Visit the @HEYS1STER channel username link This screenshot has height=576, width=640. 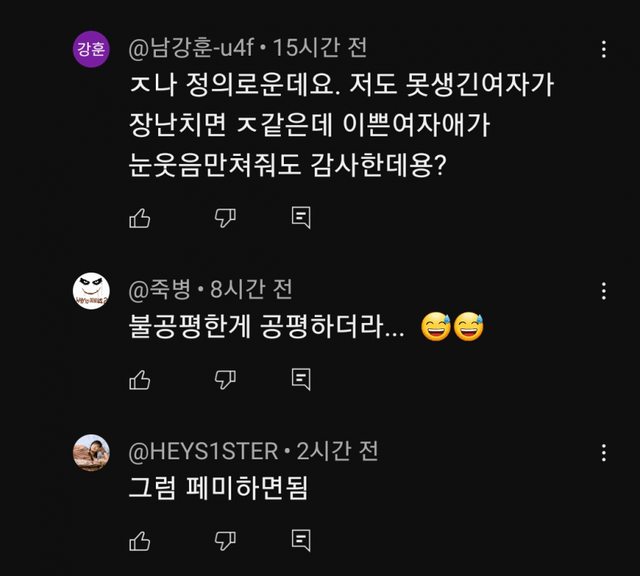tap(204, 452)
